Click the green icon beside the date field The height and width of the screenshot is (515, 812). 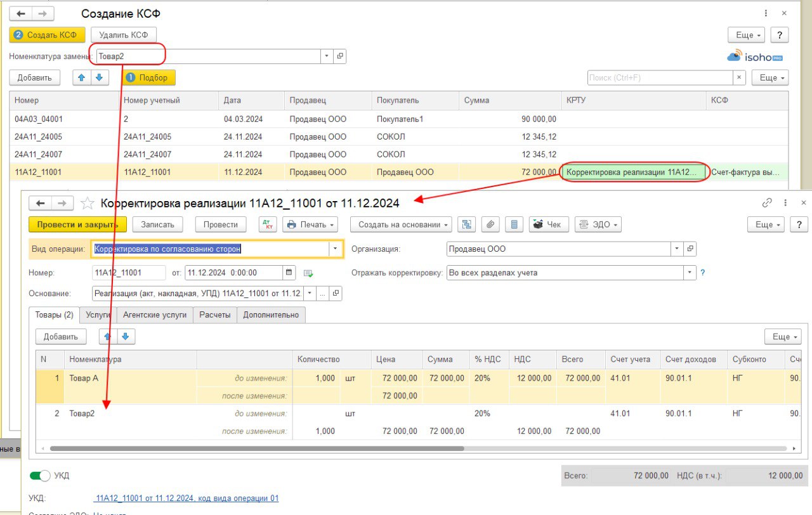(x=308, y=273)
